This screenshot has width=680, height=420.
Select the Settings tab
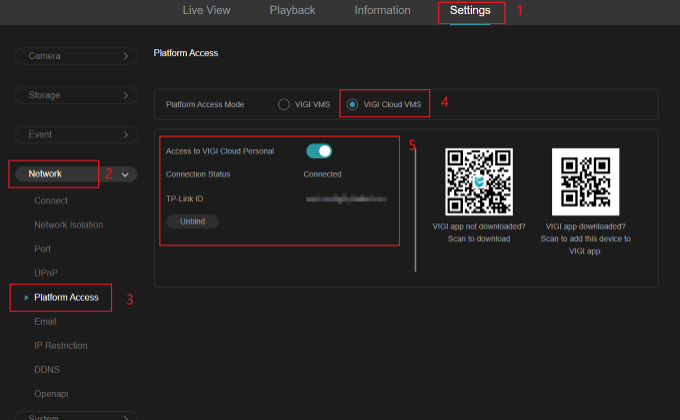pos(469,11)
